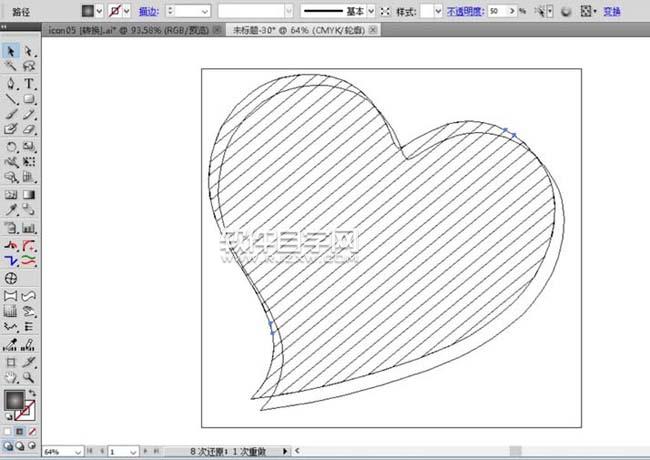The image size is (650, 460).
Task: Click the 描边 stroke link
Action: (148, 10)
